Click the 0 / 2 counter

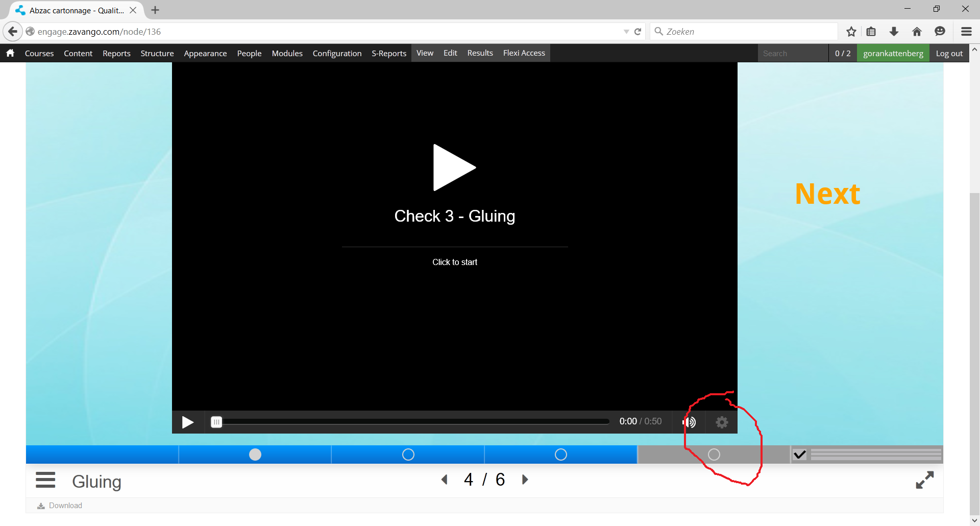[843, 53]
